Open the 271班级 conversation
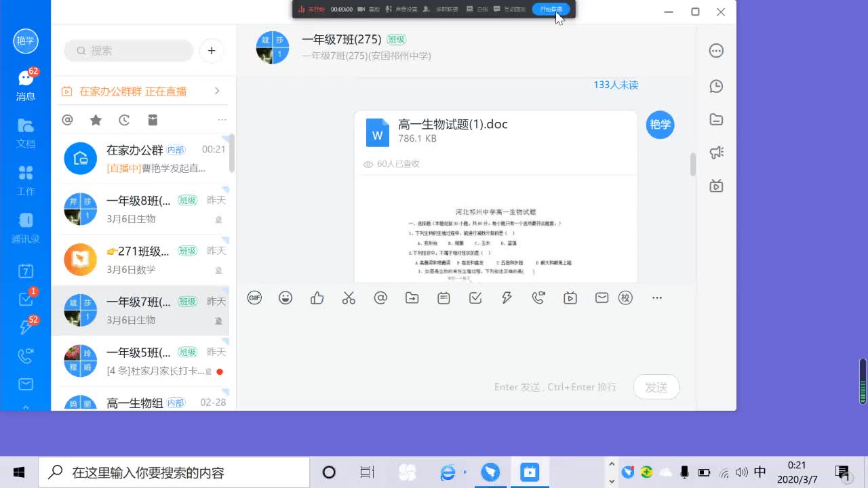This screenshot has height=488, width=868. click(x=140, y=260)
